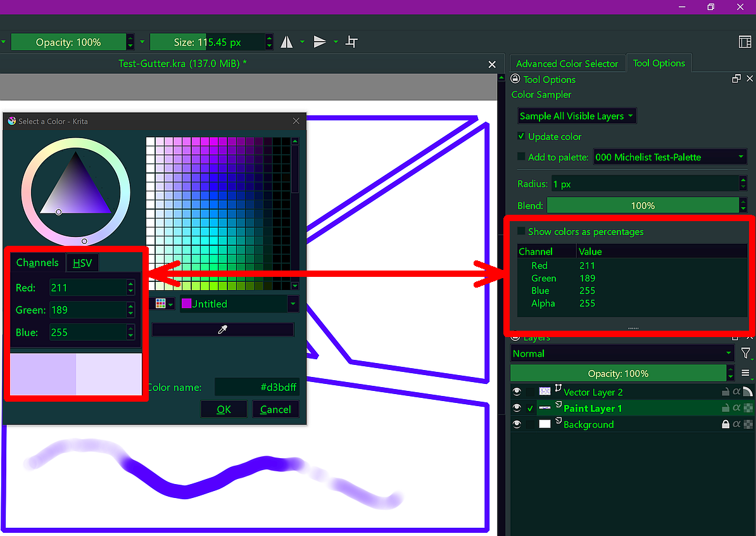Click the vertical mirror tool icon
This screenshot has width=756, height=536.
pos(320,42)
